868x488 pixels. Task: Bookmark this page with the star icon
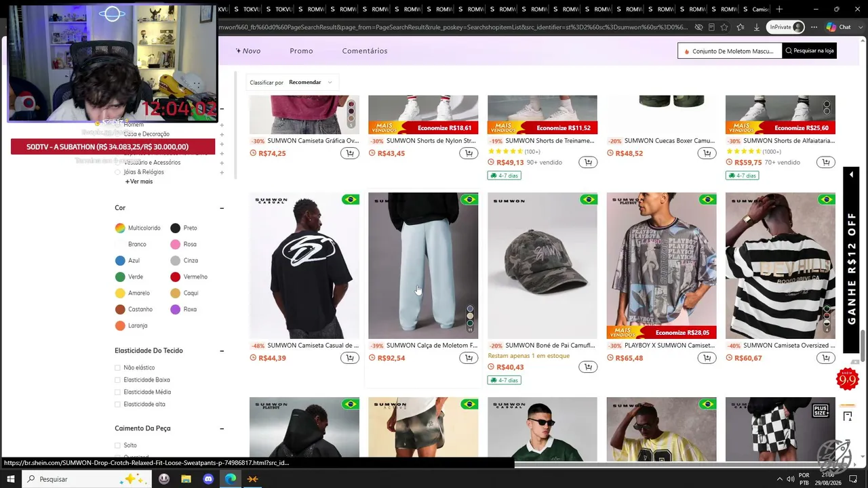[725, 27]
